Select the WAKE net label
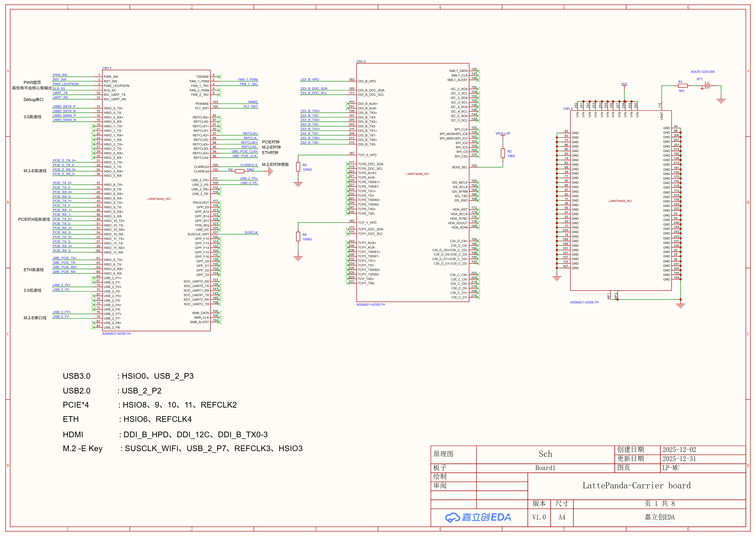Screen dimensions: 756x536 253,102
